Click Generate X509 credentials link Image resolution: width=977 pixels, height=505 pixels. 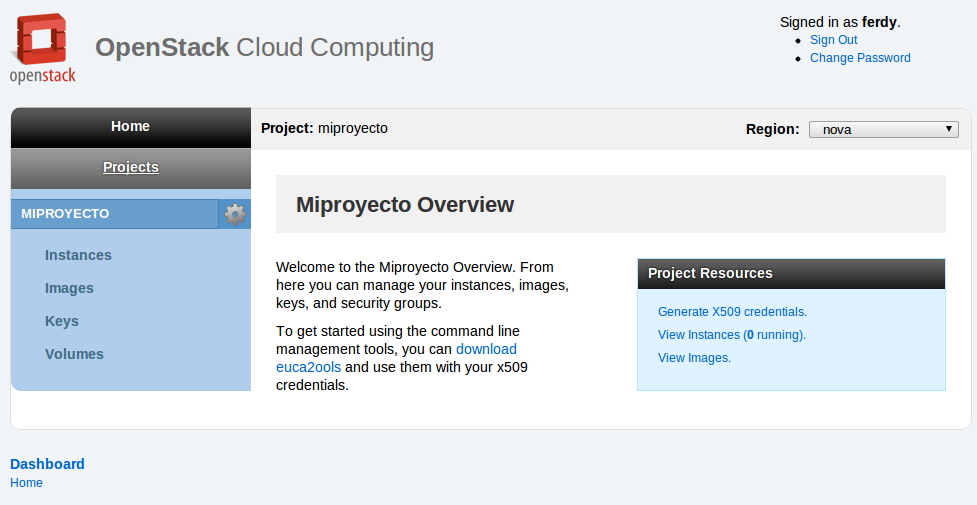coord(732,312)
